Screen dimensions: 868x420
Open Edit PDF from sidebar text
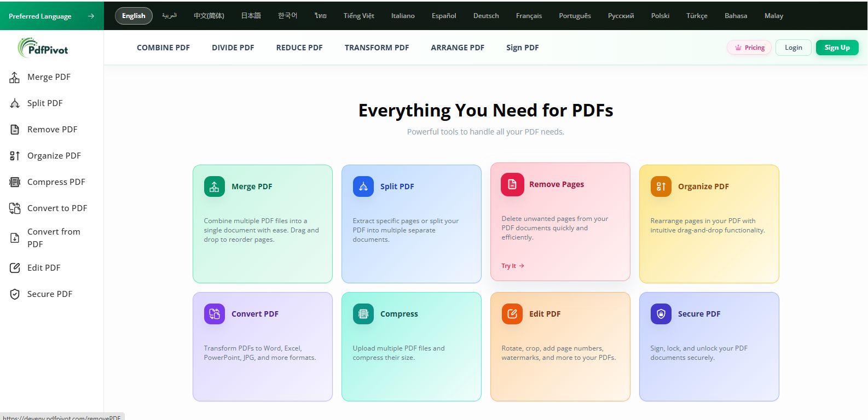pyautogui.click(x=44, y=268)
